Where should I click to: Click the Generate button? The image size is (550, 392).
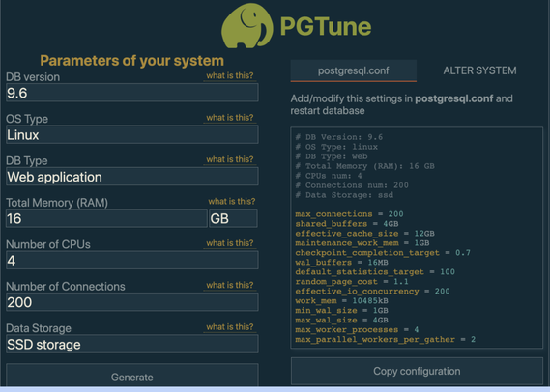coord(132,377)
